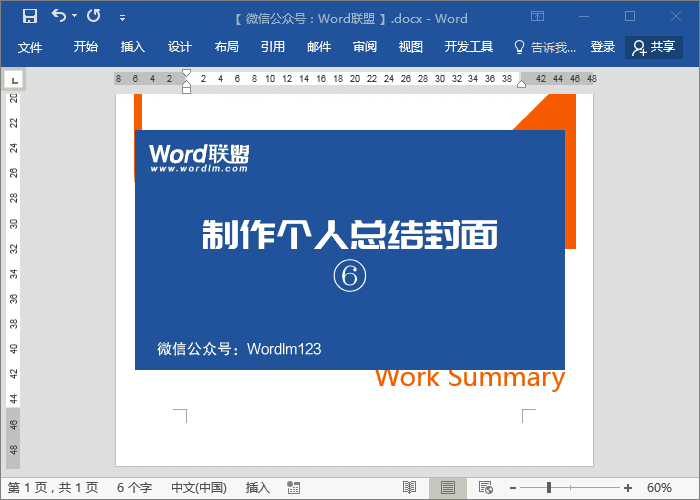Viewport: 700px width, 500px height.
Task: Switch to the 布局 (Layout) tab
Action: (x=226, y=46)
